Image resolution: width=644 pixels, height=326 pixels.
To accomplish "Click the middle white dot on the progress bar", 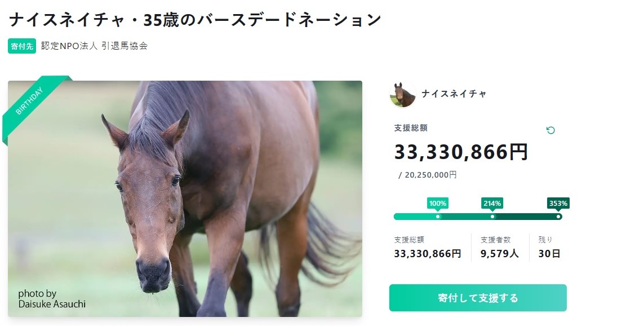I will pyautogui.click(x=492, y=217).
